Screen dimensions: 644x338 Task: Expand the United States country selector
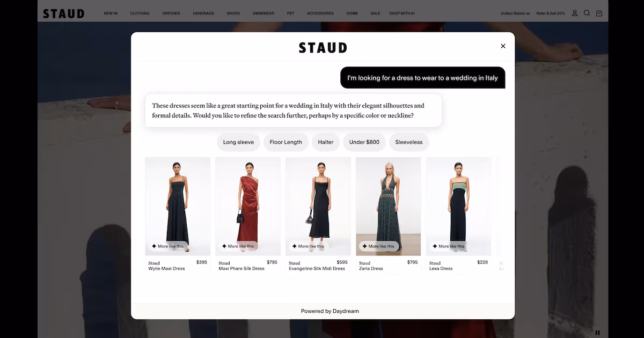515,13
